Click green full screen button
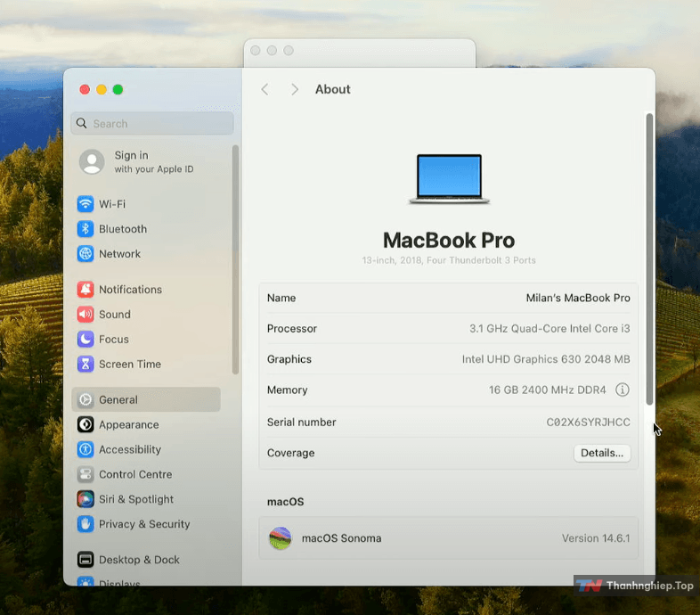 118,89
